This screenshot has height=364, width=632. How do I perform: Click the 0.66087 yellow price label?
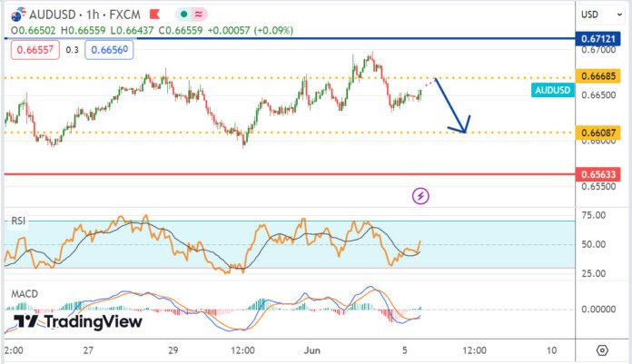pos(600,133)
